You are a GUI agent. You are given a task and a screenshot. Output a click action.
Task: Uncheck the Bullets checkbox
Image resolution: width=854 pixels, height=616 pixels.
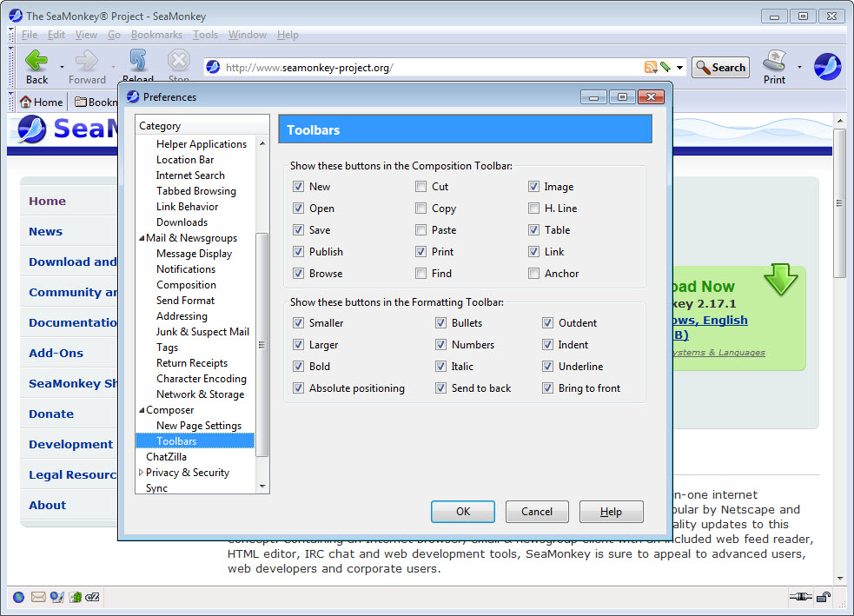tap(440, 322)
